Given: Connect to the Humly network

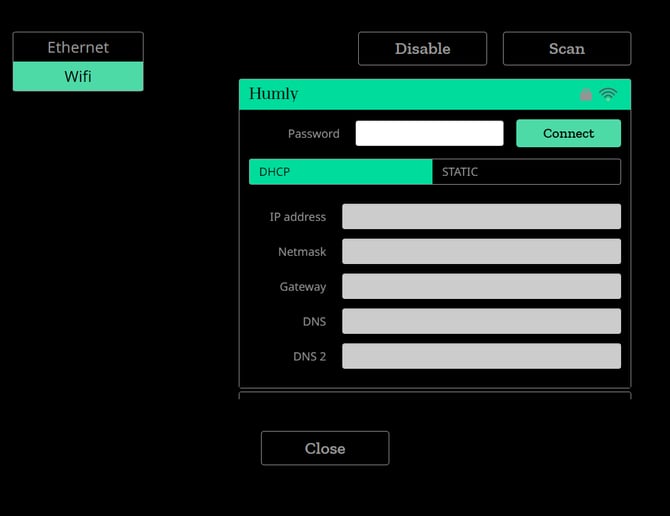Looking at the screenshot, I should [568, 133].
